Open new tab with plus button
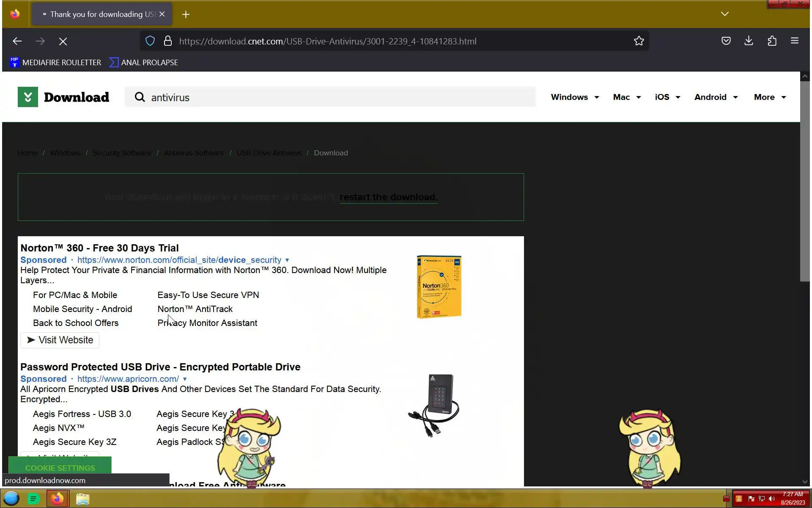 pos(186,14)
